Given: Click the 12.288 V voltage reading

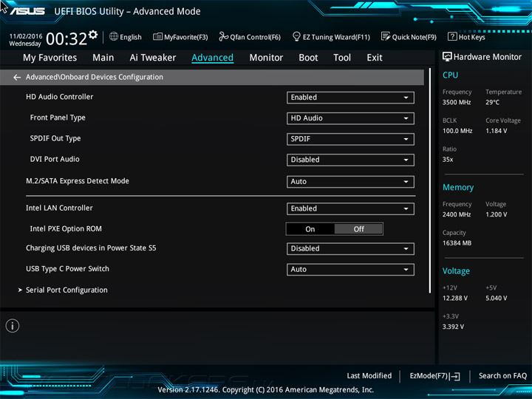Looking at the screenshot, I should (x=455, y=299).
